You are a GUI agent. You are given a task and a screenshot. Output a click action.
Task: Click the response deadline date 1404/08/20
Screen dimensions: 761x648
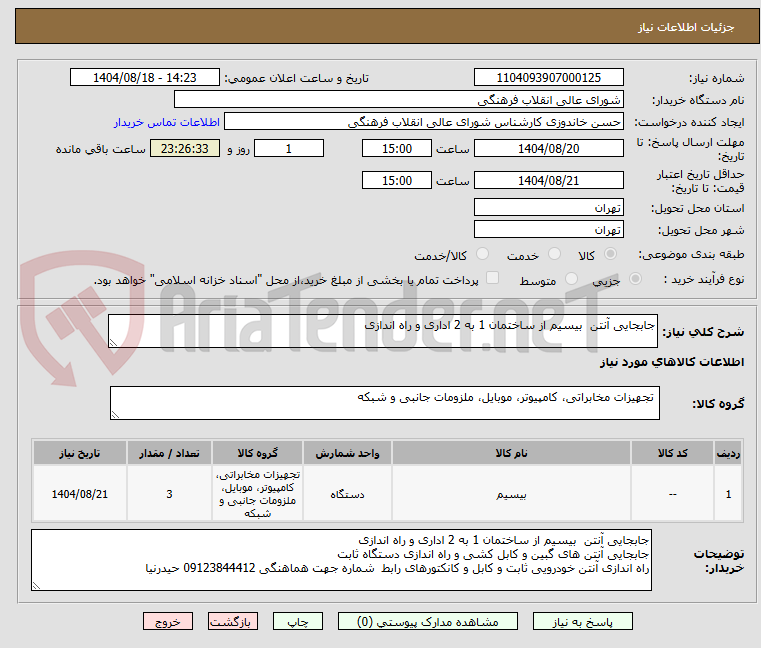(x=548, y=149)
